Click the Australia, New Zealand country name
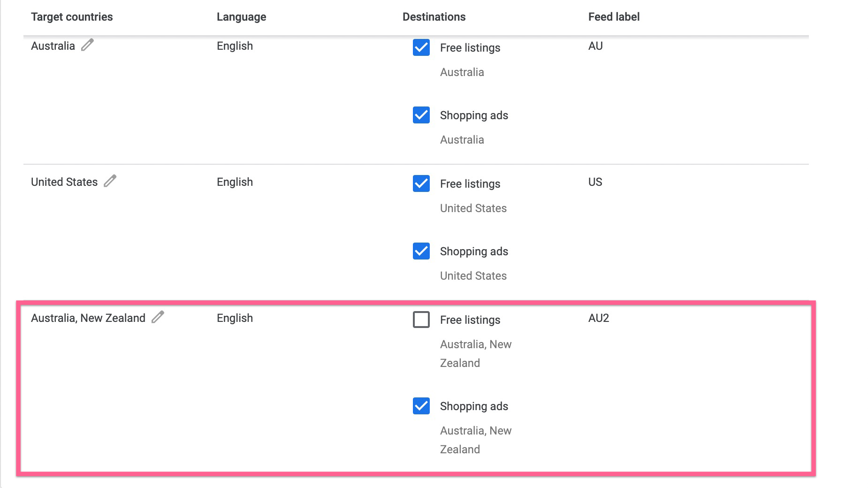 point(88,318)
